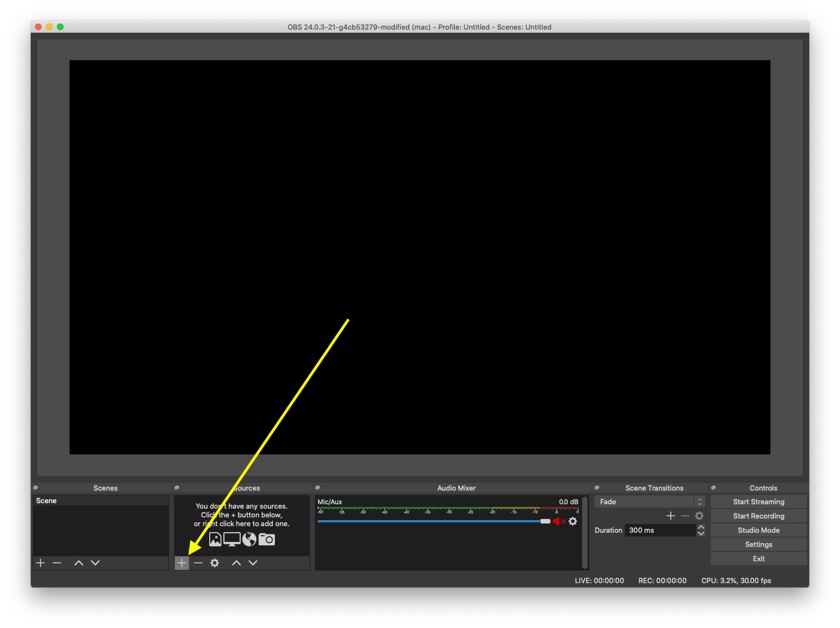Detach the Audio Mixer panel icon
The height and width of the screenshot is (628, 840).
tap(318, 487)
